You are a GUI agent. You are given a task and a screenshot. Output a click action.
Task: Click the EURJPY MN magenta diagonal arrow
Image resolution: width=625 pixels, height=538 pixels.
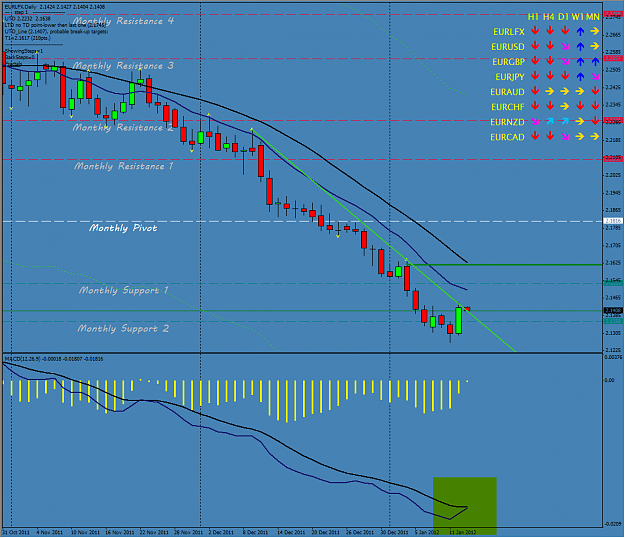[595, 77]
